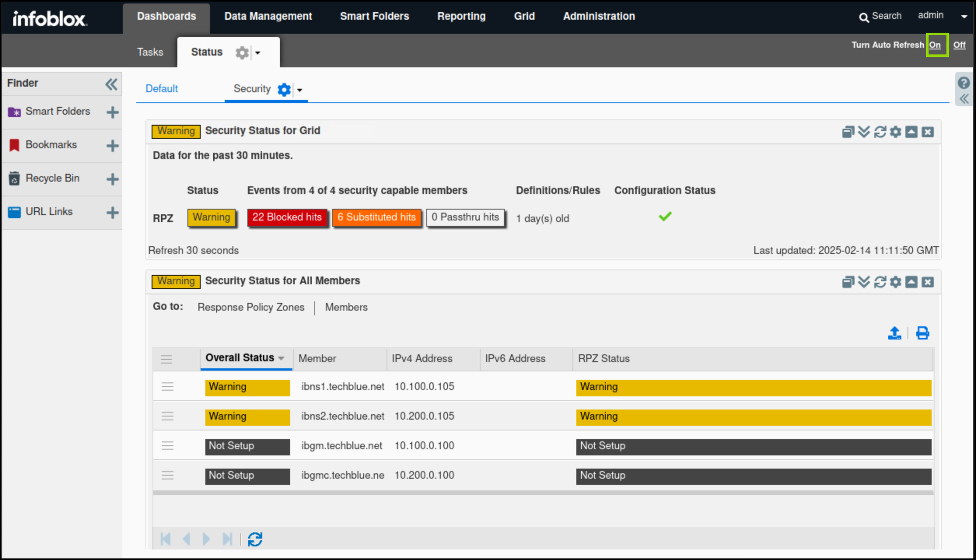Click the table refresh icon in pager
The height and width of the screenshot is (560, 976).
coord(255,539)
